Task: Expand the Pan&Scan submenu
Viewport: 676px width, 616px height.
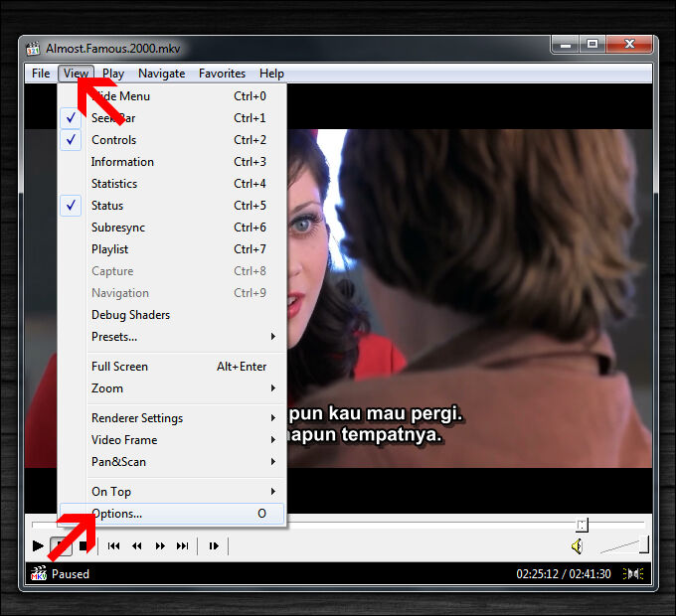Action: pyautogui.click(x=172, y=462)
